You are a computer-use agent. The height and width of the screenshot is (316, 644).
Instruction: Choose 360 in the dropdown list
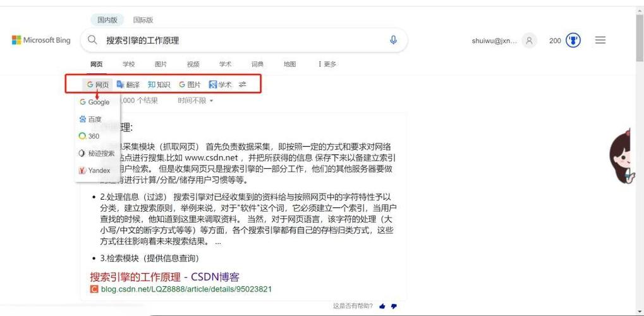click(89, 136)
